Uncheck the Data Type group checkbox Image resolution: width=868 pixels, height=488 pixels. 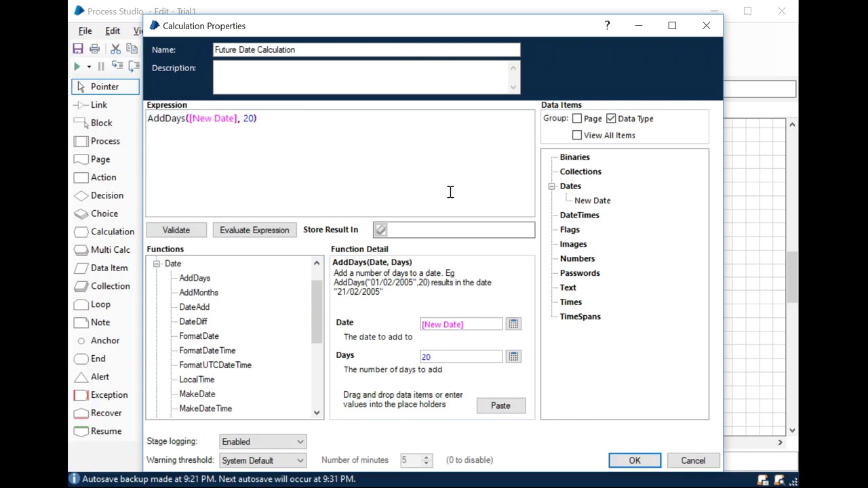[x=611, y=119]
